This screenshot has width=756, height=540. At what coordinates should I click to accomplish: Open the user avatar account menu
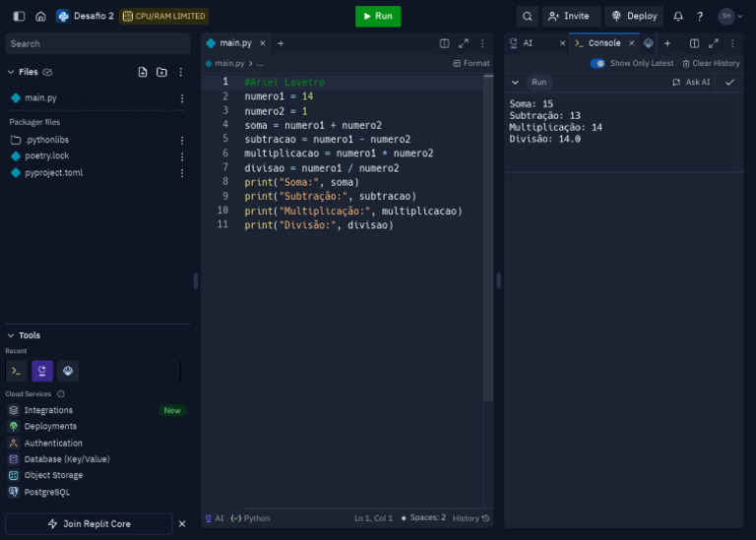click(730, 16)
